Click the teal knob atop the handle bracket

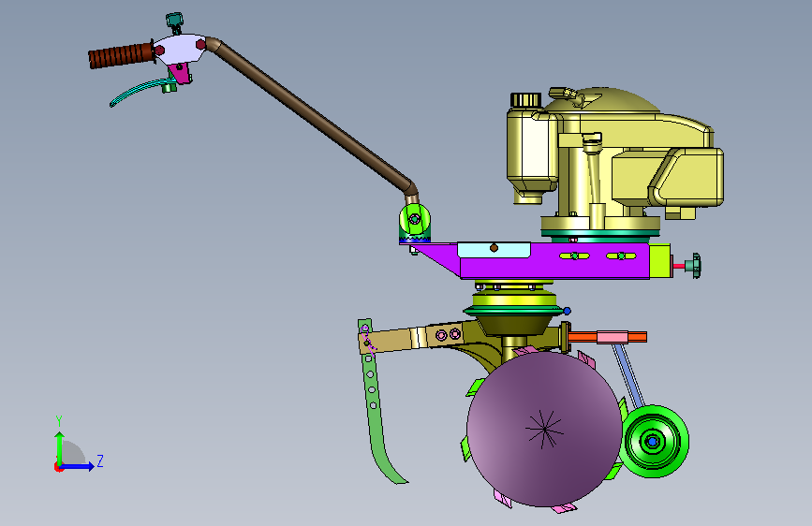(174, 22)
